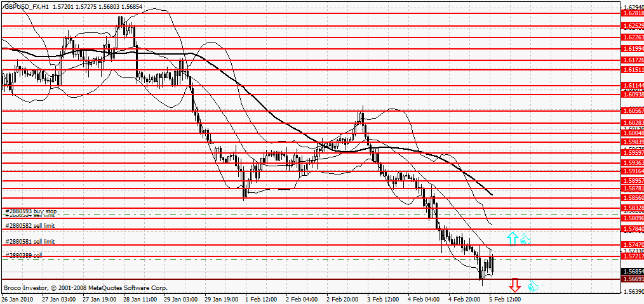Screen dimensions: 644x304
Task: Click the 27 Jan 03:00 time label
Action: point(58,300)
